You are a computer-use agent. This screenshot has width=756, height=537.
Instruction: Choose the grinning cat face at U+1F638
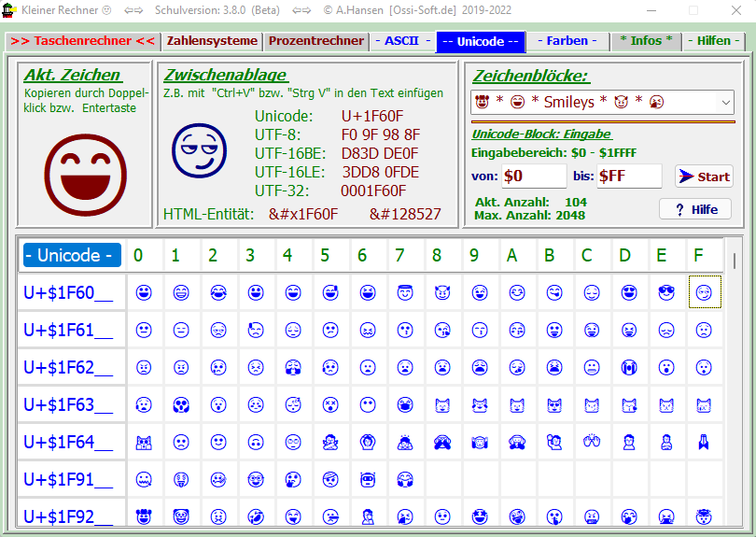442,405
